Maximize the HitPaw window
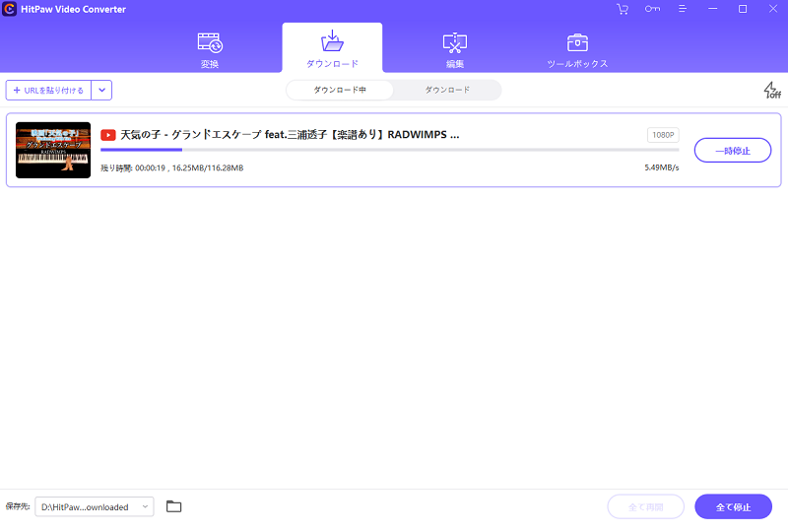This screenshot has width=788, height=532. click(x=743, y=9)
